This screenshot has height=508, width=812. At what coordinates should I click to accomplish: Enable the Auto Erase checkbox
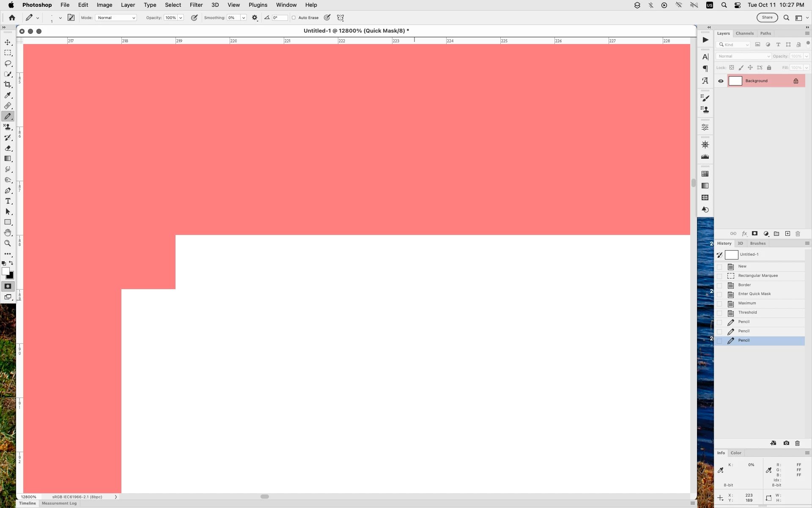294,18
